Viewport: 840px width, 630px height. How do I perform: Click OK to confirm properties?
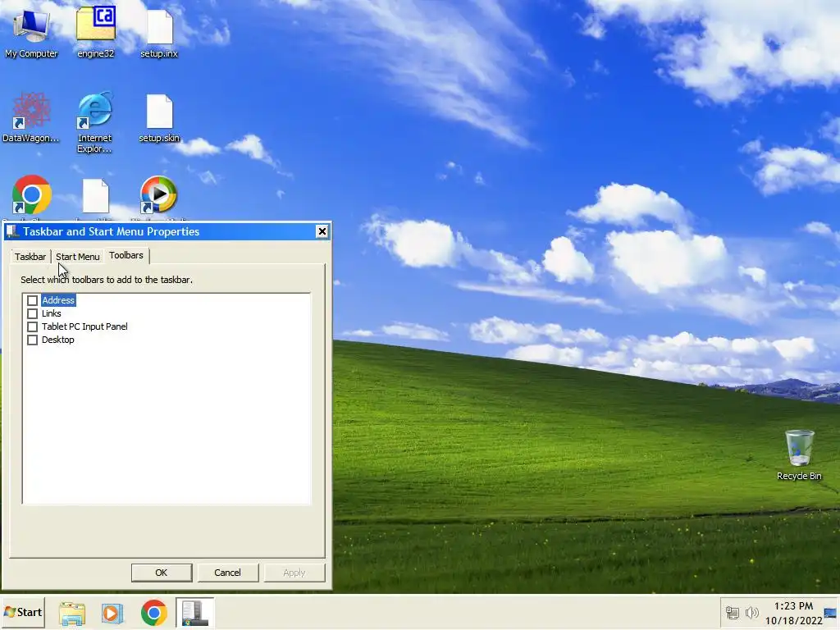pos(162,573)
